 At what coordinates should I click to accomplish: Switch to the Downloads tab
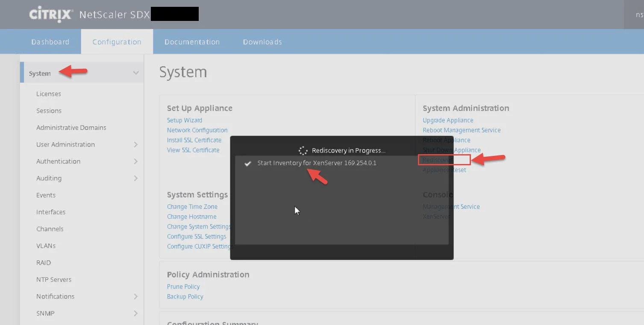[x=262, y=42]
